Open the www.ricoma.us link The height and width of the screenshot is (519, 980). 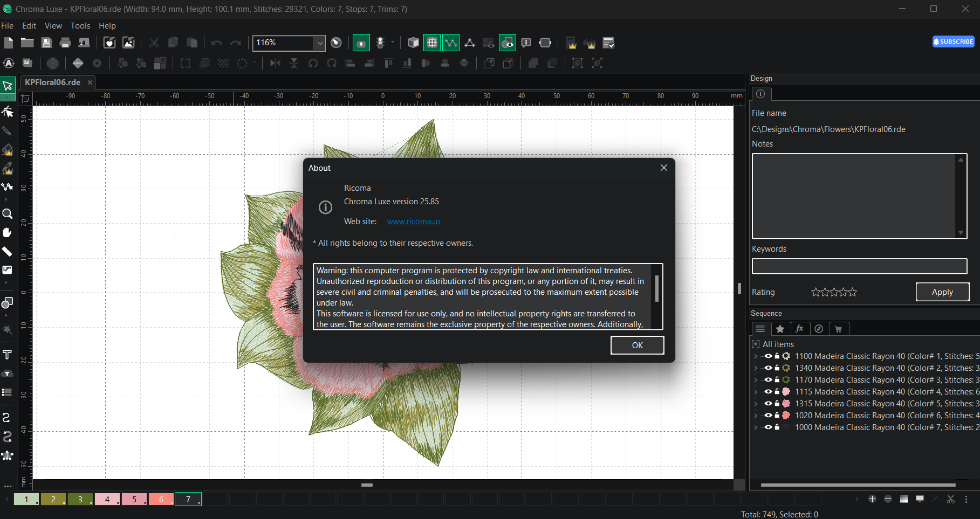pos(414,222)
